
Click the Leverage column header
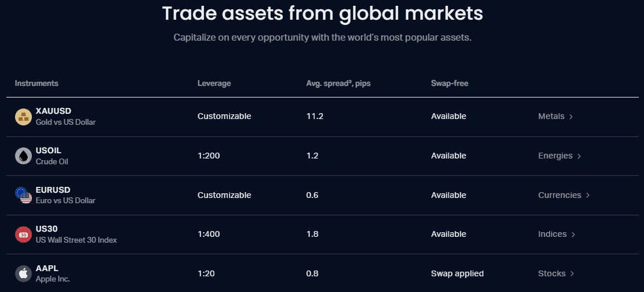point(214,83)
